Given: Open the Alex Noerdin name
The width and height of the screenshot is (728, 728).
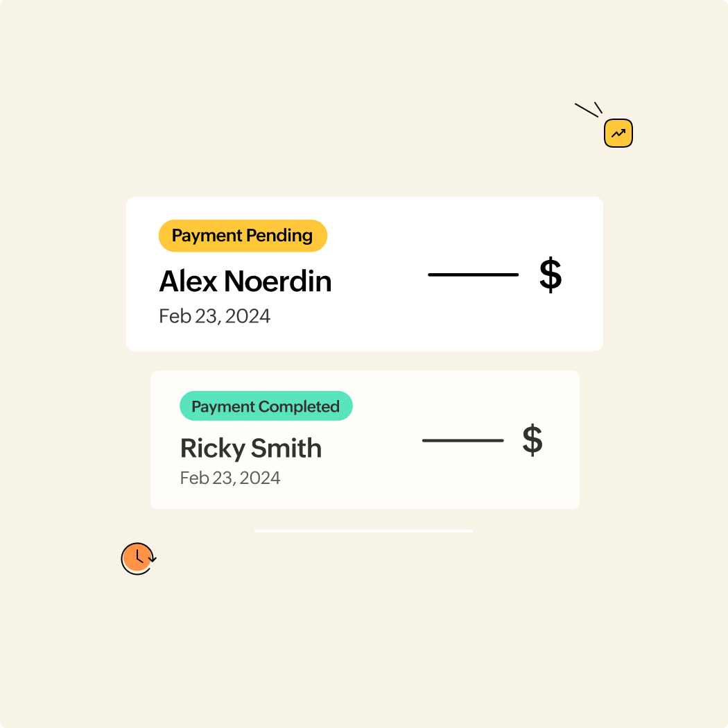Looking at the screenshot, I should coord(245,281).
